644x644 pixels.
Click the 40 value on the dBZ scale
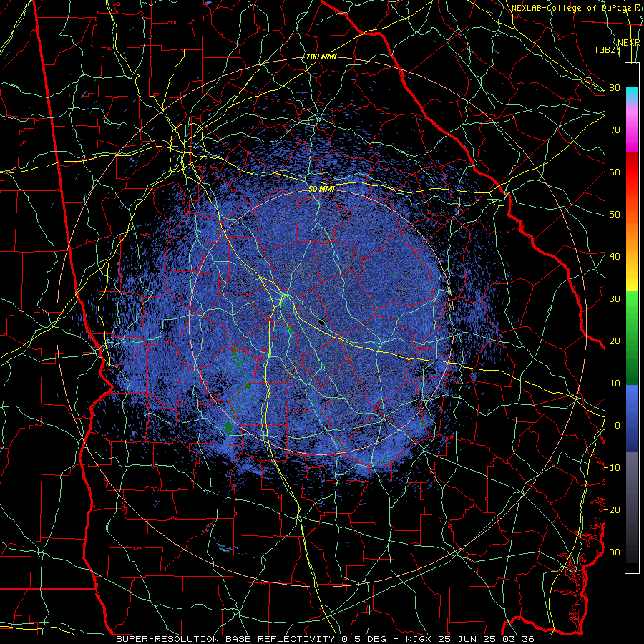(615, 257)
